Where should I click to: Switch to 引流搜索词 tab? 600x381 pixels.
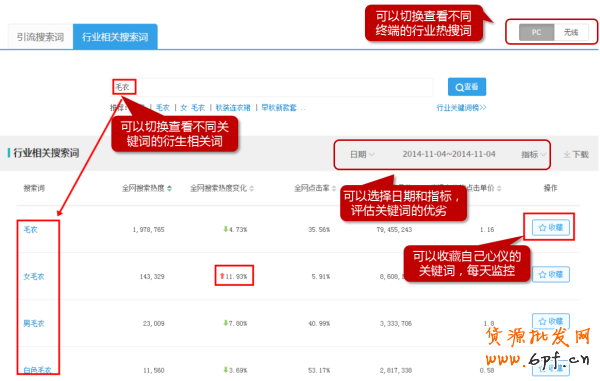tap(40, 37)
